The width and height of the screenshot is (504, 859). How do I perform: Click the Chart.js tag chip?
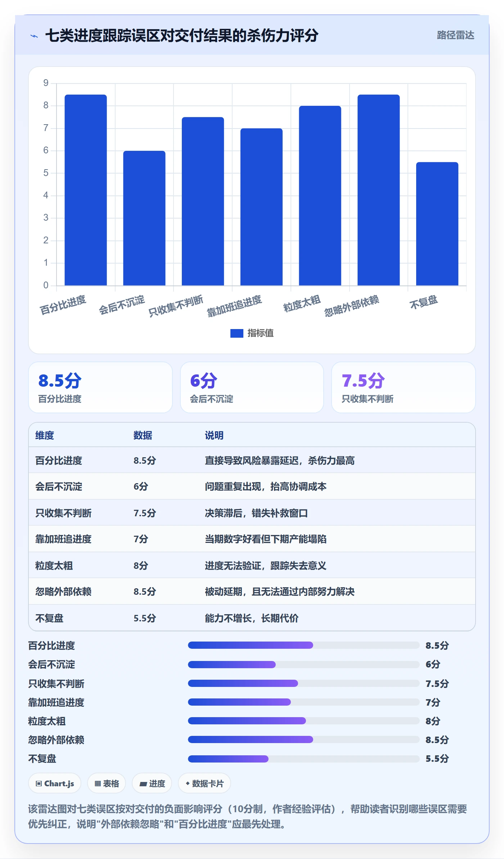[55, 783]
